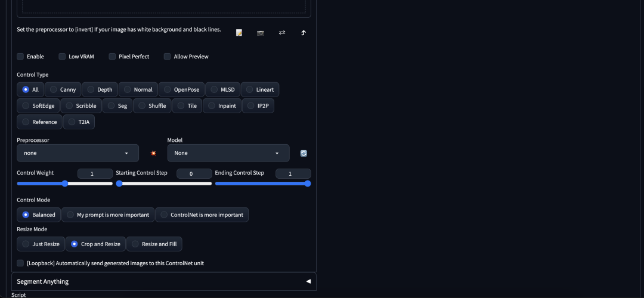Click the upward arrow send-dimensions icon
The image size is (644, 298).
pos(304,33)
